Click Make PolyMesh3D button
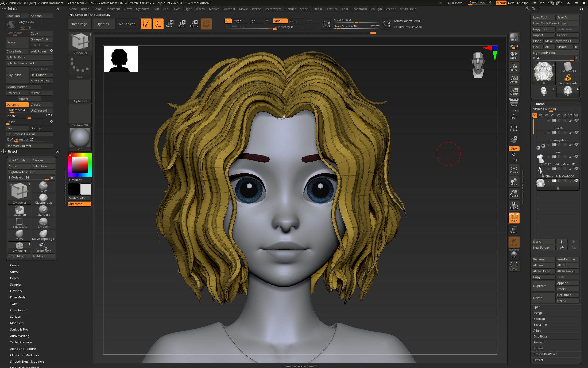 click(562, 41)
